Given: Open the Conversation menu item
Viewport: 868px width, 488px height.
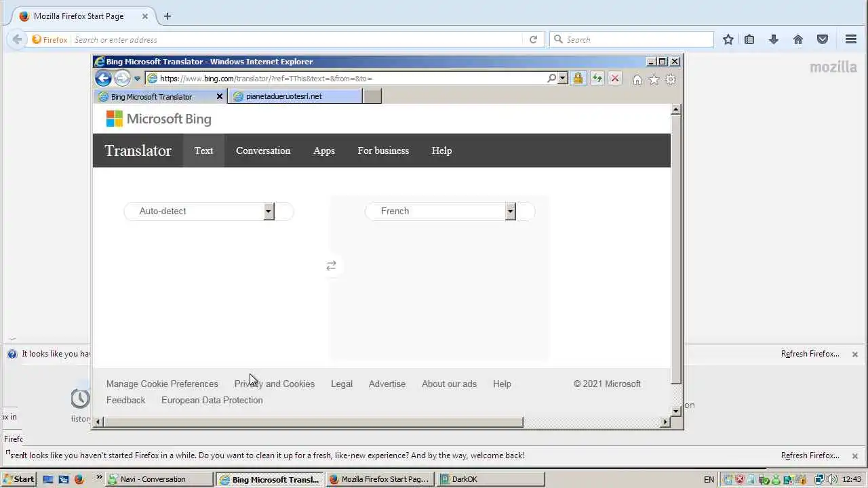Looking at the screenshot, I should coord(263,150).
